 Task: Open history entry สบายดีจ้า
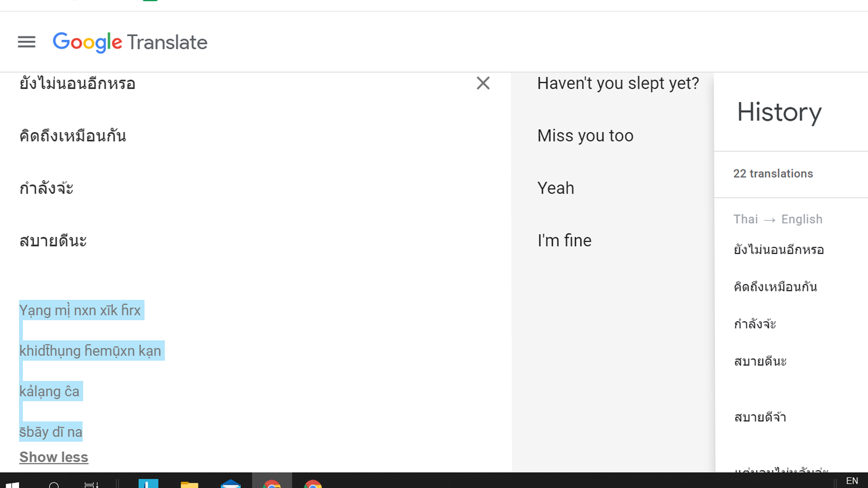tap(760, 417)
